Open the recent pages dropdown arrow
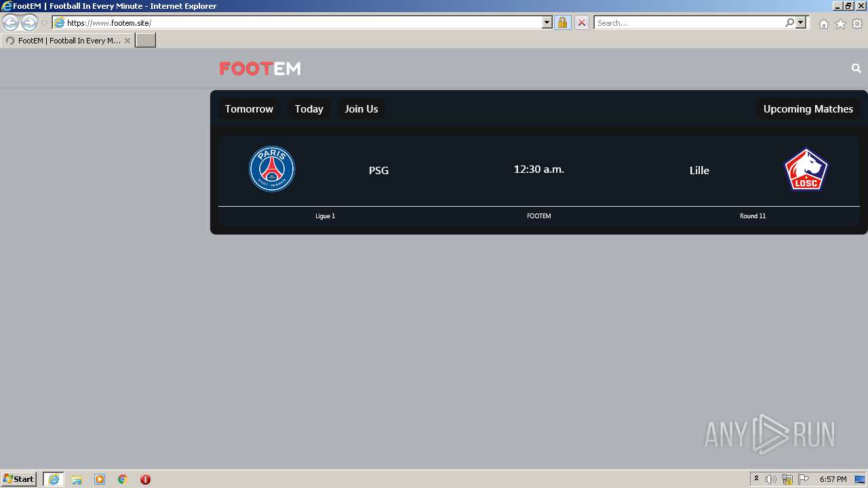868x488 pixels. pos(44,23)
